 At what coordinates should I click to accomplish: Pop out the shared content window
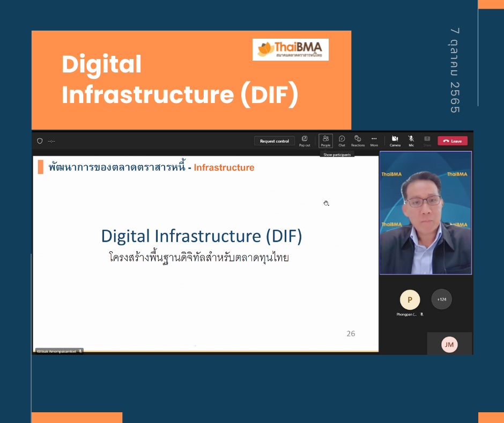click(305, 141)
